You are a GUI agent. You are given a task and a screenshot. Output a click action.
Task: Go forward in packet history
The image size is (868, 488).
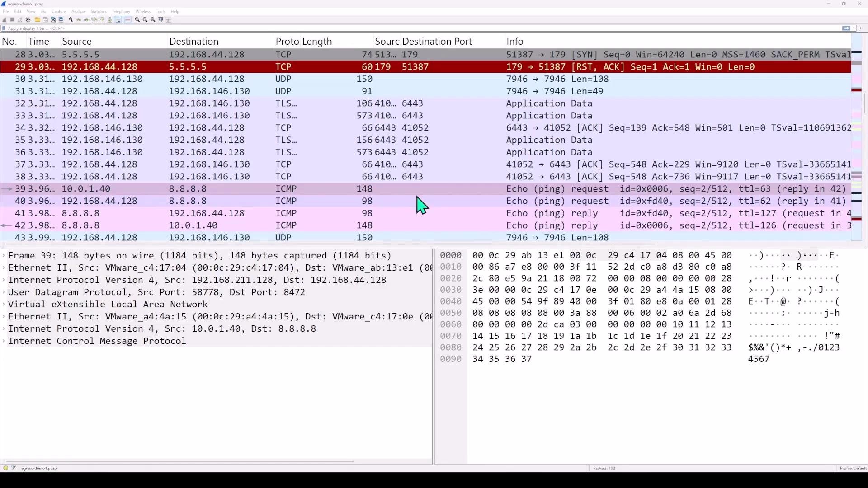click(x=86, y=20)
